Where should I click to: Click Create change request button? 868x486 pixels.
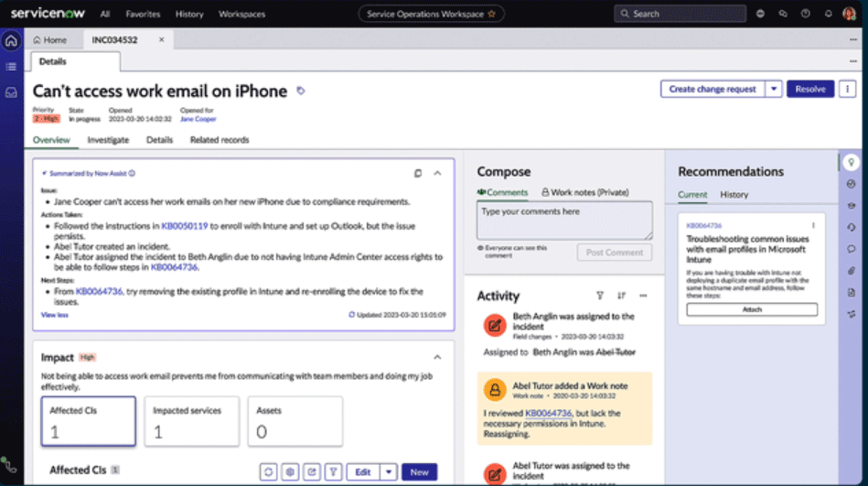click(x=713, y=89)
